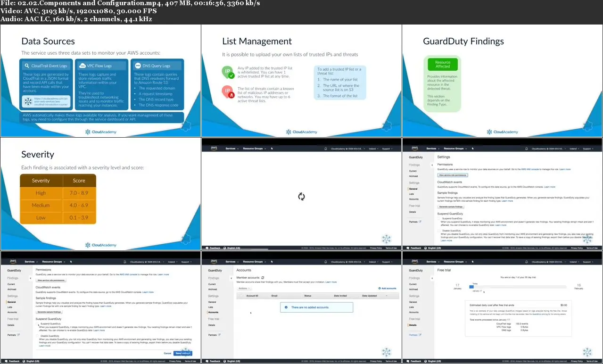603x364 pixels.
Task: Open Services dropdown in the Accounts thumbnail
Action: (231, 262)
